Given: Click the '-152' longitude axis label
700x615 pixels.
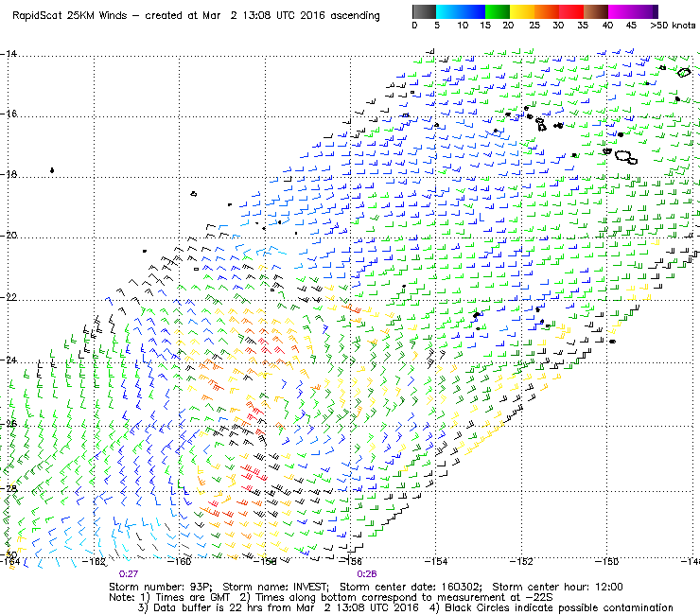Looking at the screenshot, I should click(520, 562).
